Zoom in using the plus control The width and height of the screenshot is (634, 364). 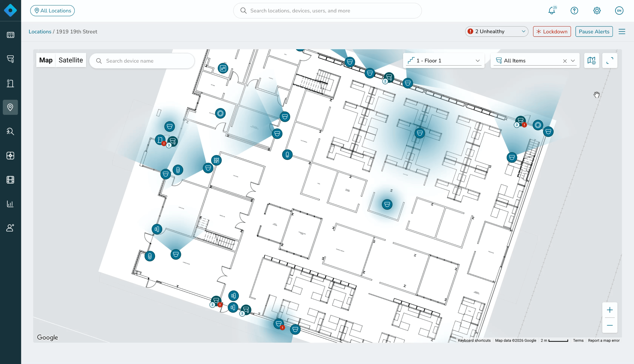pyautogui.click(x=610, y=310)
